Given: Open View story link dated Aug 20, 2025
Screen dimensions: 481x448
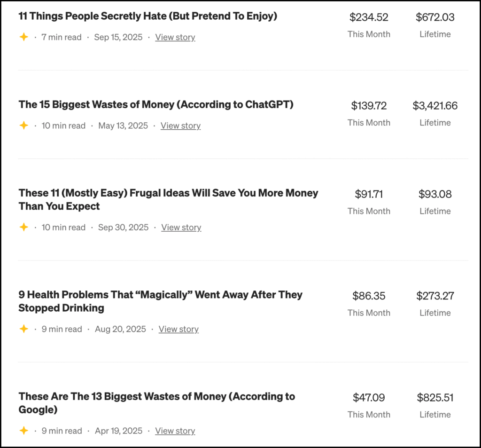Looking at the screenshot, I should (178, 329).
